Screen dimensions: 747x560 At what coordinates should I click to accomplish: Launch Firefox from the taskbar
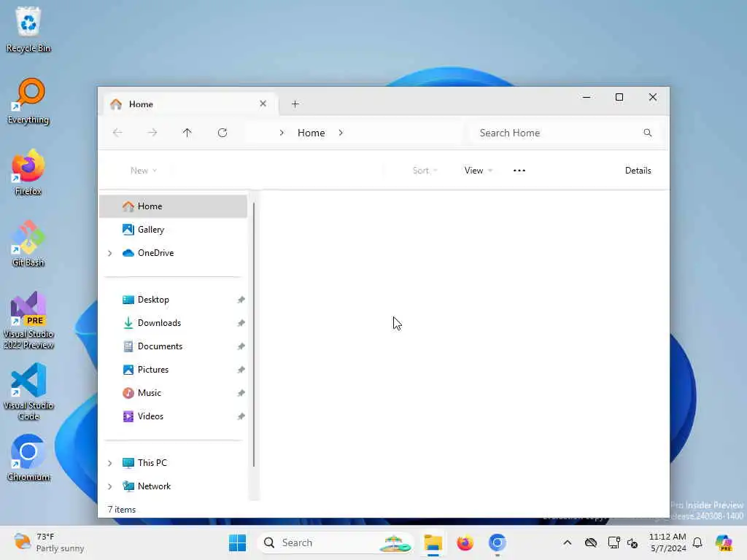point(465,542)
